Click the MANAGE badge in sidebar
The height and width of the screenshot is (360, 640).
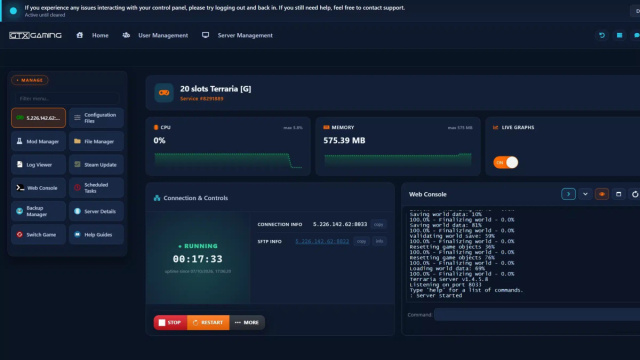tap(30, 80)
